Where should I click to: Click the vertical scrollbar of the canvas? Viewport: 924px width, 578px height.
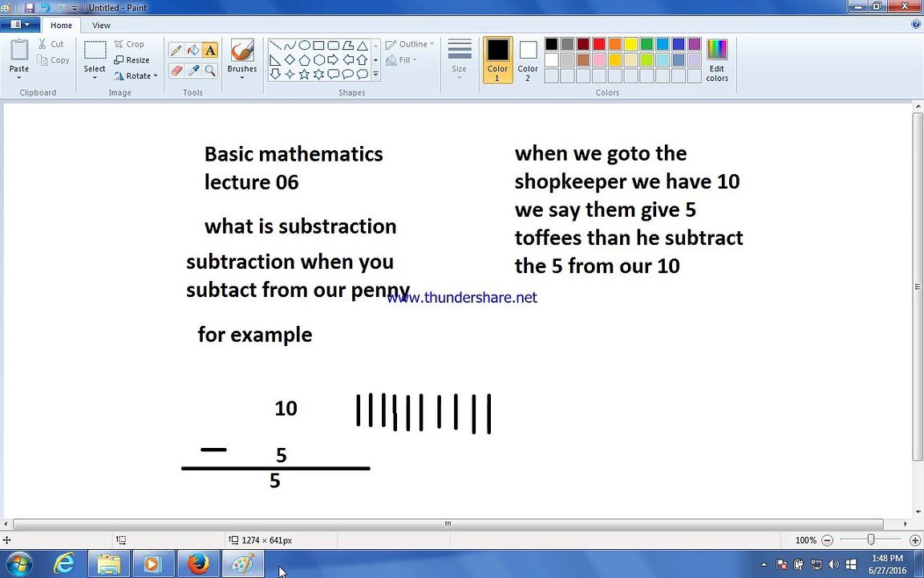tap(918, 286)
